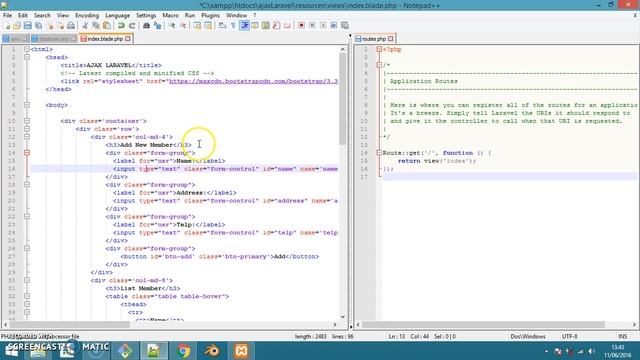Open the Document Map toolbar icon
This screenshot has height=360, width=640.
[266, 26]
